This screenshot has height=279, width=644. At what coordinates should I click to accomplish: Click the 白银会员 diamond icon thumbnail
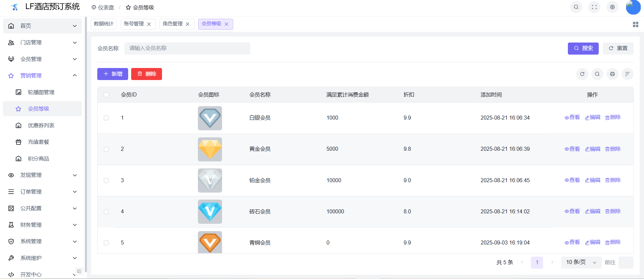point(210,118)
